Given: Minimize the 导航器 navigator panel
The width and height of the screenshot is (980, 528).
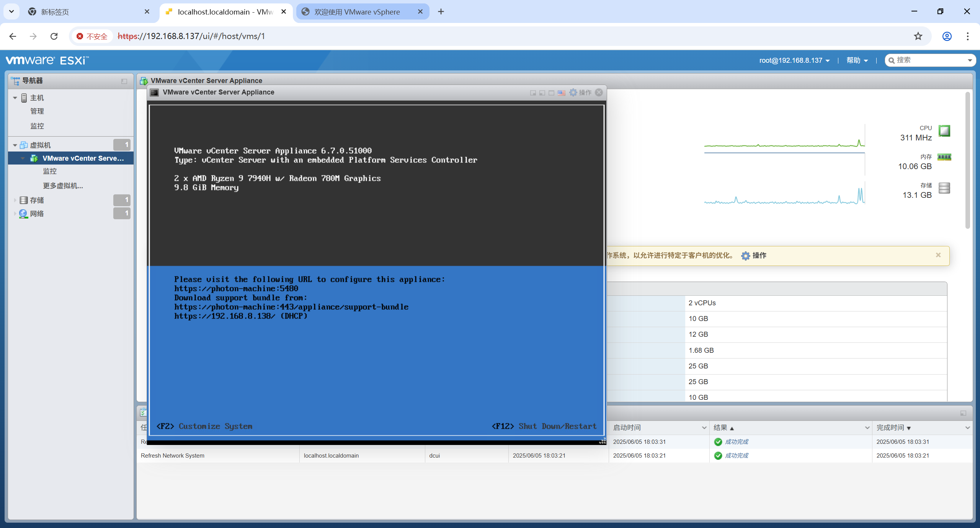Looking at the screenshot, I should (x=124, y=81).
